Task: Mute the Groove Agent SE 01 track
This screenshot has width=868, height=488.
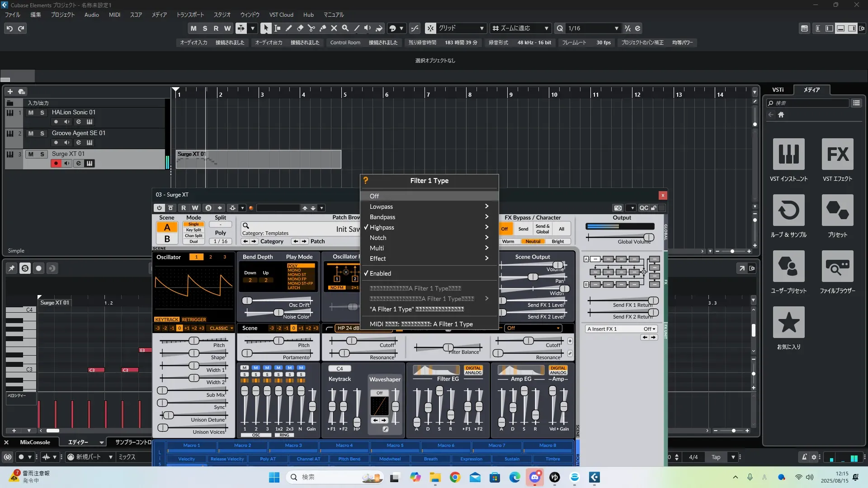Action: coord(31,133)
